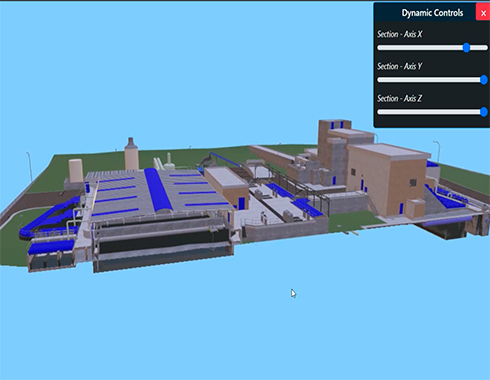Click the Section - Axis Y slider handle
Viewport: 490px width, 380px height.
click(484, 80)
